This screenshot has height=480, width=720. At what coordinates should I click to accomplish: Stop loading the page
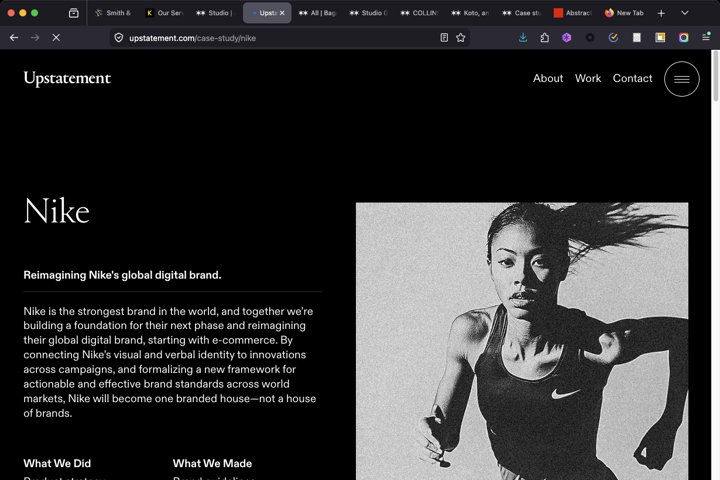click(56, 38)
